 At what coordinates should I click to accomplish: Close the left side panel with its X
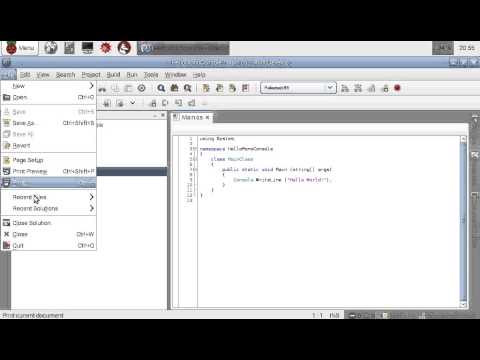click(x=163, y=115)
